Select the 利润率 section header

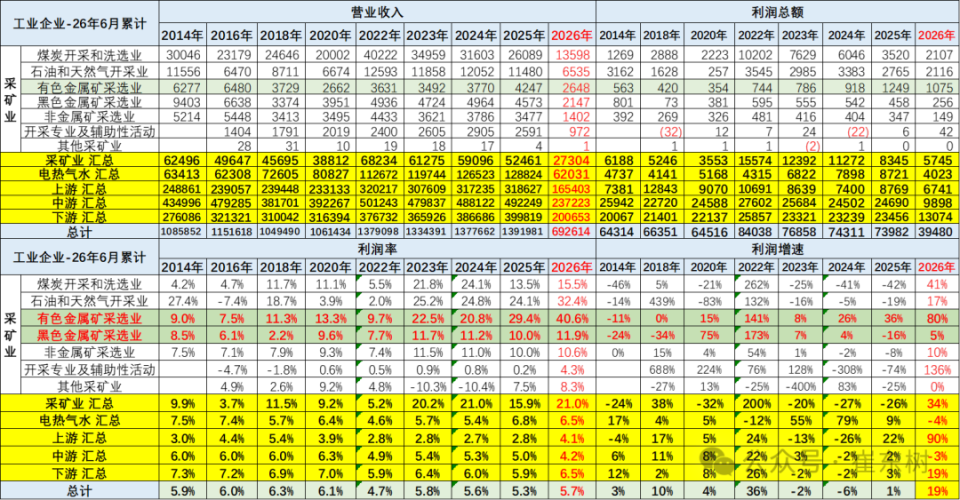(377, 249)
